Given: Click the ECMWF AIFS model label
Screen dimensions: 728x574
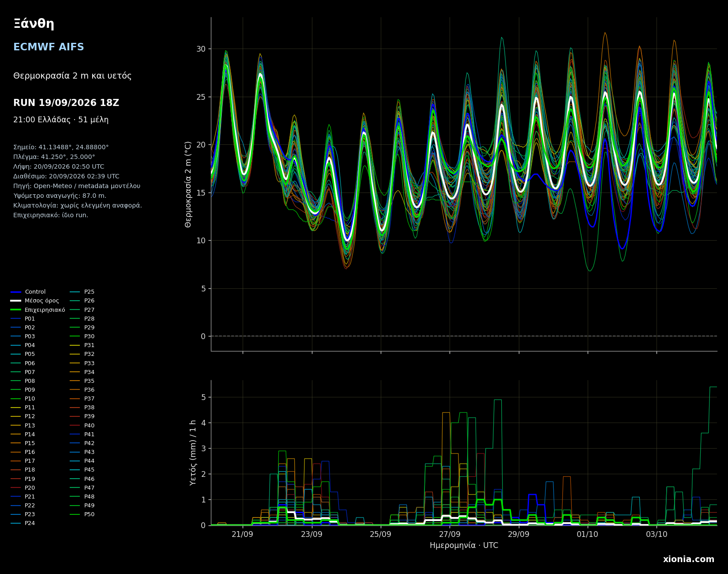Looking at the screenshot, I should [x=49, y=47].
